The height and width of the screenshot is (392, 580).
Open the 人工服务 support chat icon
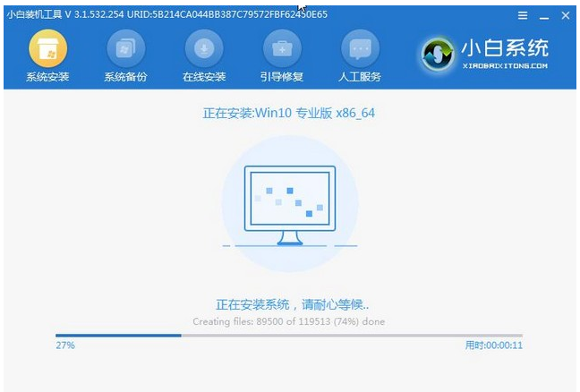[x=360, y=49]
